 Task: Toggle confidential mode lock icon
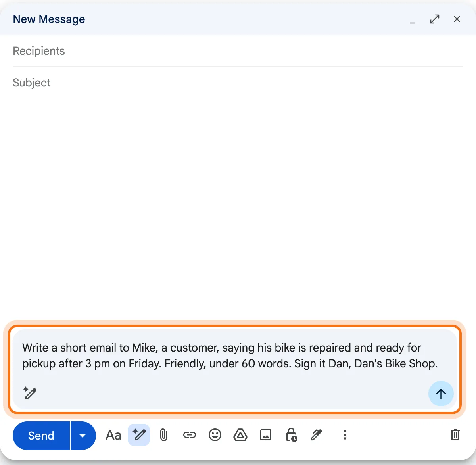pos(291,435)
